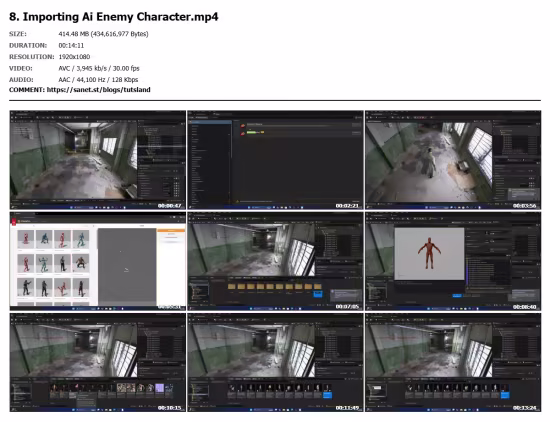Image resolution: width=550 pixels, height=422 pixels.
Task: Open the thumbnail stamped 00:03:56
Action: click(x=453, y=160)
